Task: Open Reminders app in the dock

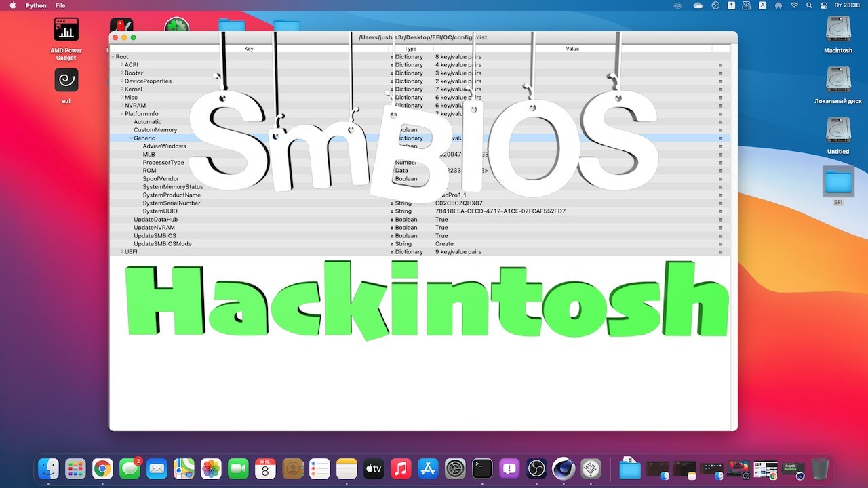Action: point(319,468)
